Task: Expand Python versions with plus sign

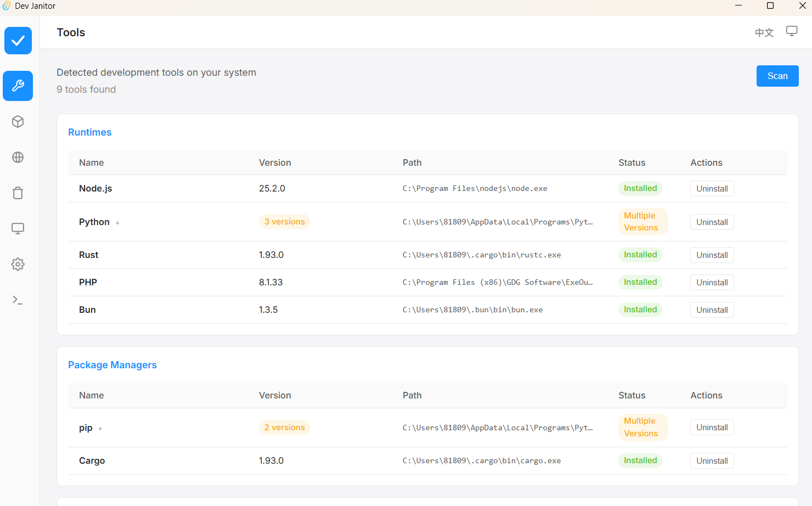Action: (117, 223)
